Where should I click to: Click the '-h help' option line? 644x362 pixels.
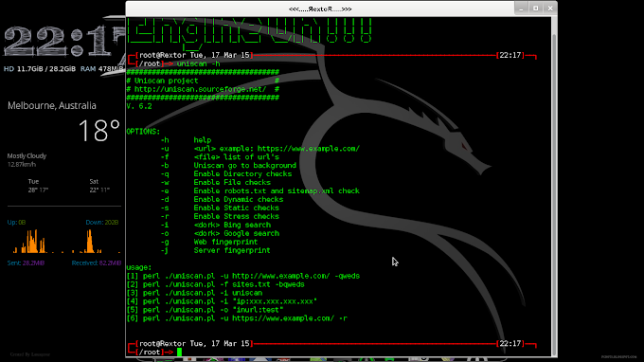[x=186, y=140]
